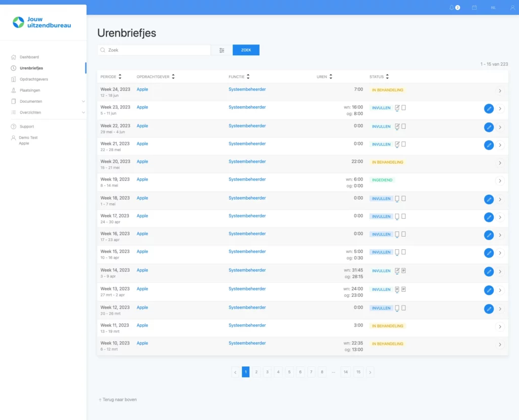Click the Jouw uitzendbureau logo
Viewport: 519px width, 420px height.
[43, 22]
